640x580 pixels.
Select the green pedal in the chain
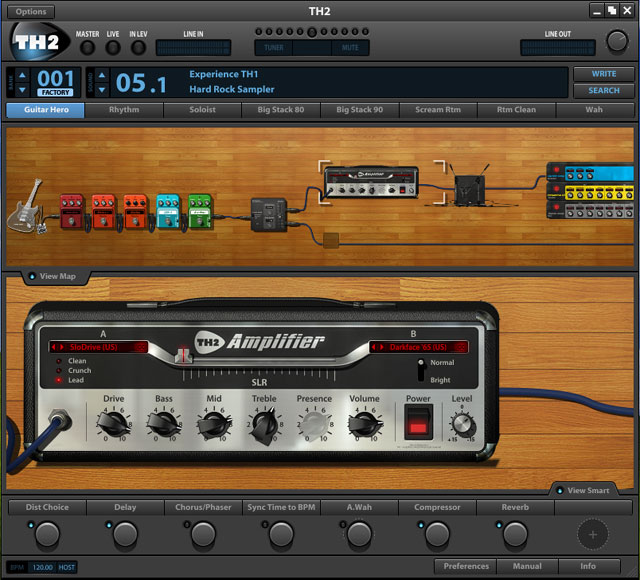(200, 211)
